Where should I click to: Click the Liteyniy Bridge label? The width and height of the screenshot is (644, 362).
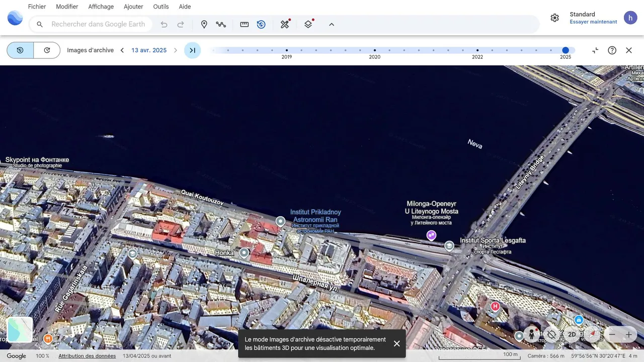tap(530, 172)
